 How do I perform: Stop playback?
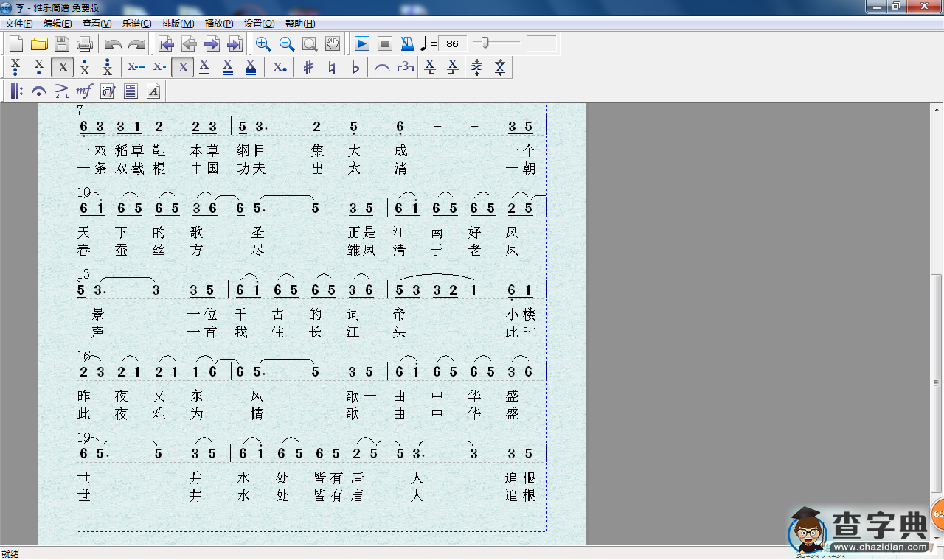pos(384,43)
